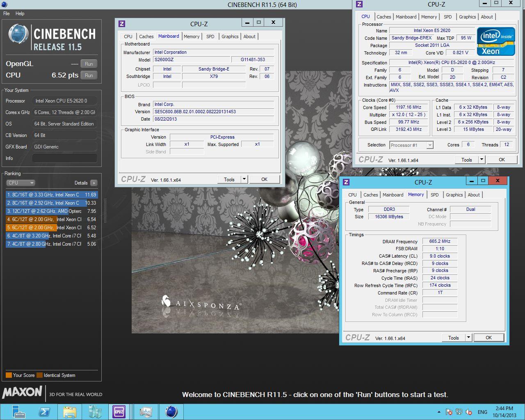Click Tools button in Mainboard CPU-Z window
The height and width of the screenshot is (420, 525).
[x=229, y=179]
